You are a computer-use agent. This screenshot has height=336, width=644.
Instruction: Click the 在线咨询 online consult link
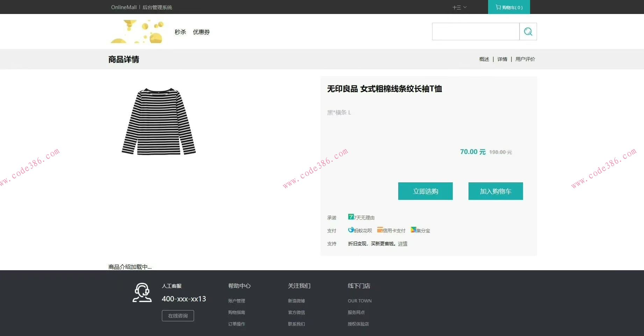[178, 315]
